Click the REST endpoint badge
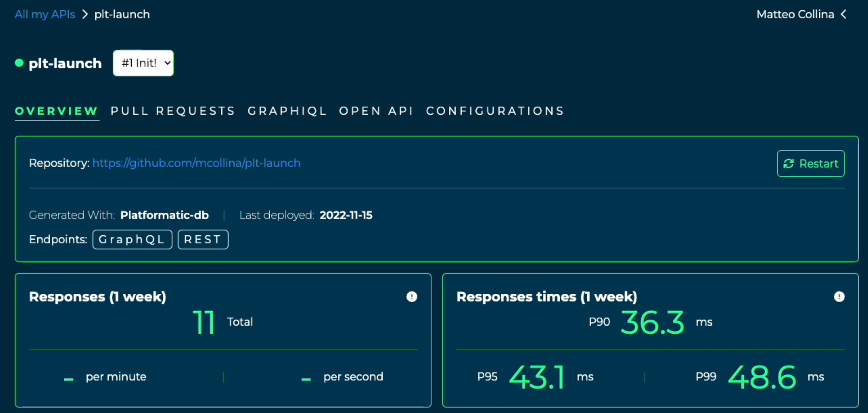The width and height of the screenshot is (868, 413). coord(203,239)
